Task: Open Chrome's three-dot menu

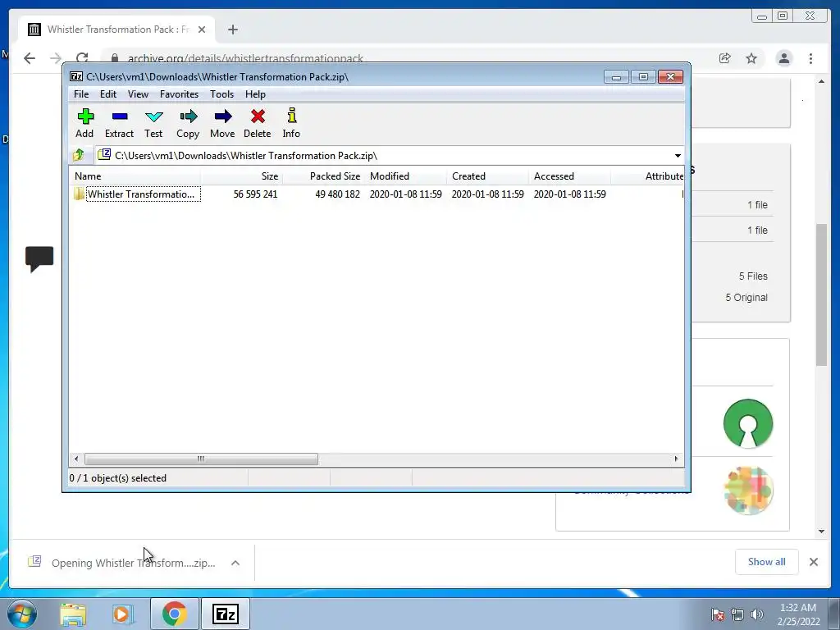Action: click(x=810, y=58)
